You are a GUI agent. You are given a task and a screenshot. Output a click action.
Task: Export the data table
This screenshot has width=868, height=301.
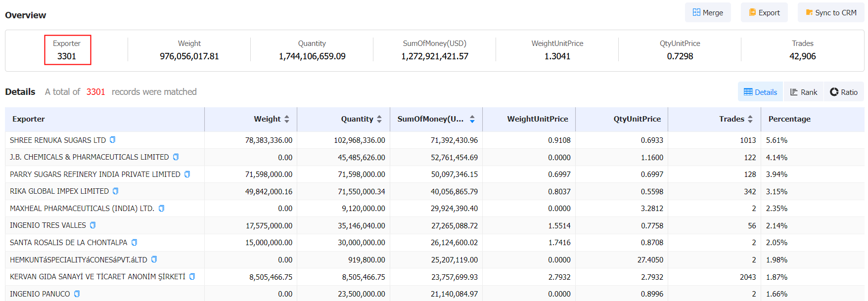[764, 12]
